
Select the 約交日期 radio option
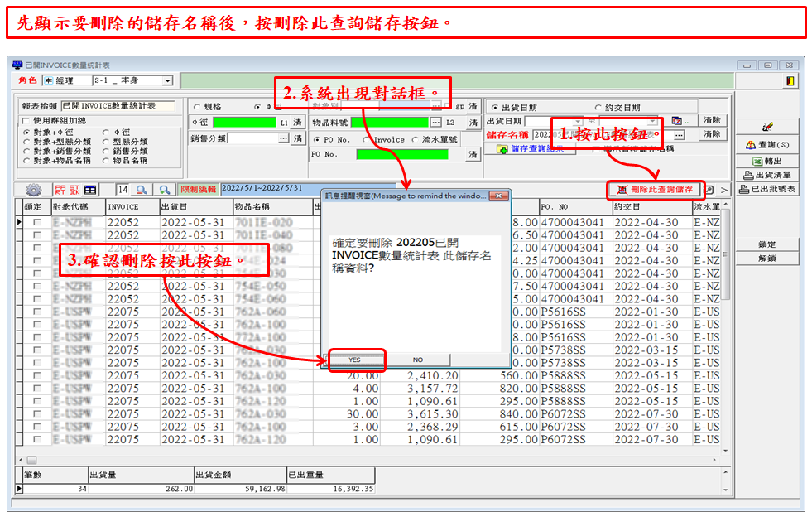click(x=598, y=108)
